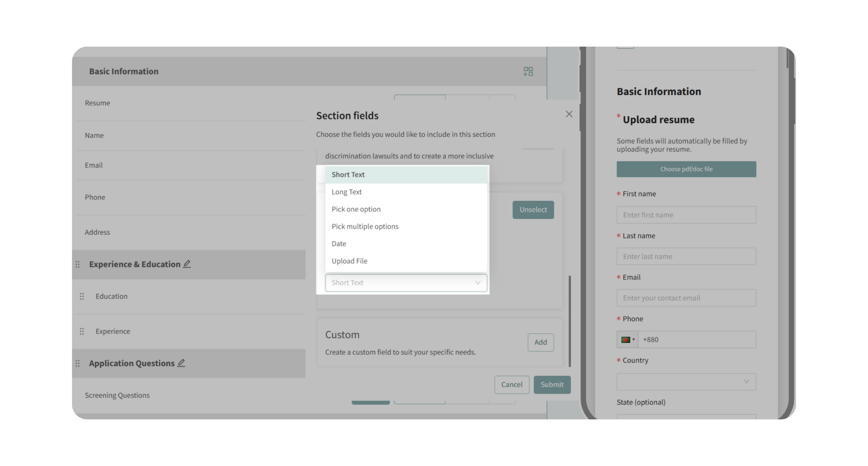Close the Section fields dialog
Image resolution: width=868 pixels, height=466 pixels.
coord(569,114)
